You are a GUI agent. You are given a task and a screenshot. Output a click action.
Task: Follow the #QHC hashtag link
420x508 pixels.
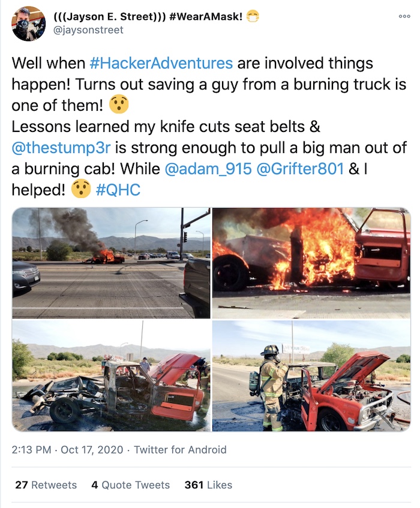point(118,190)
